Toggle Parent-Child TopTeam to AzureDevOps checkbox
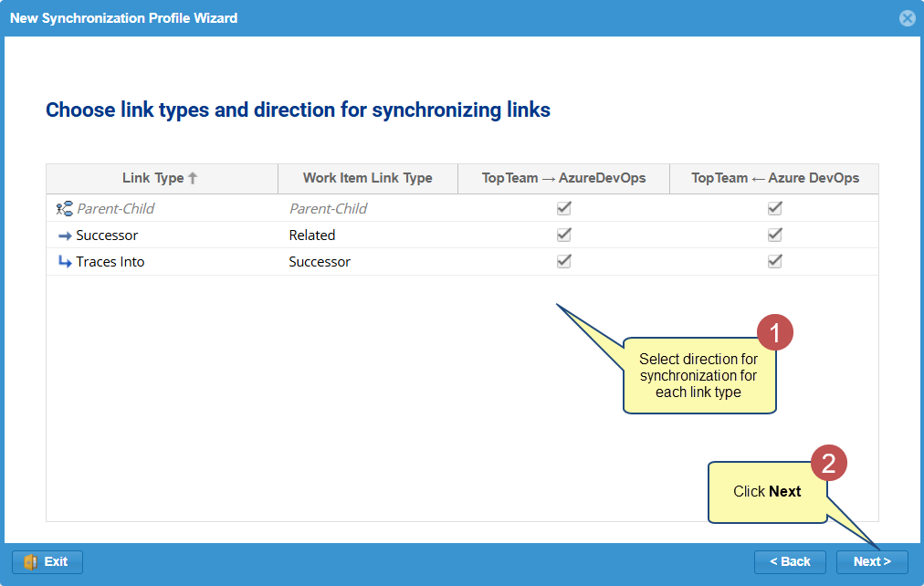This screenshot has height=586, width=924. [x=564, y=208]
